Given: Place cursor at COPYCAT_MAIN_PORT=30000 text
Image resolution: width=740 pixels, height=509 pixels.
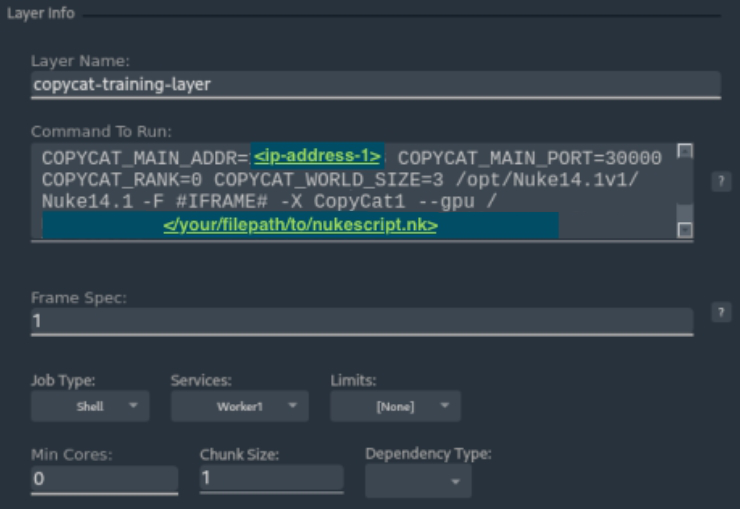Looking at the screenshot, I should pos(529,158).
